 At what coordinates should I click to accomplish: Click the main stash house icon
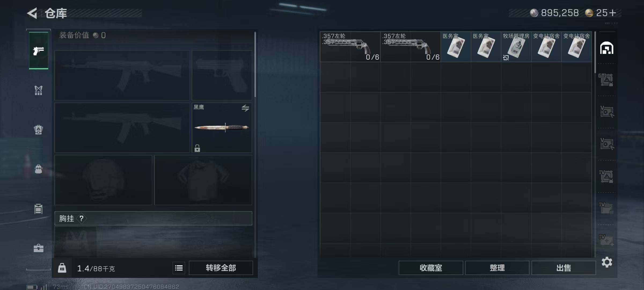tap(607, 48)
